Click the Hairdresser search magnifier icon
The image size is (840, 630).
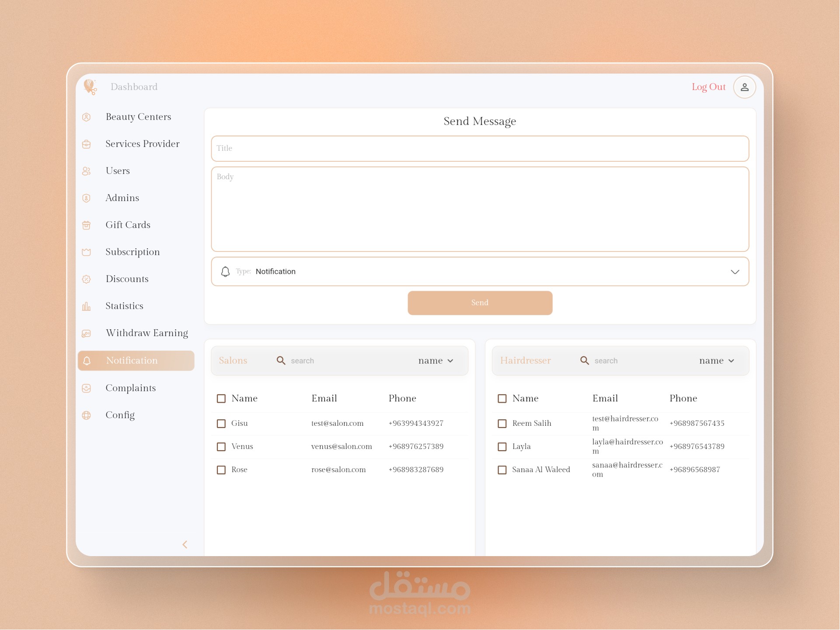click(x=585, y=361)
